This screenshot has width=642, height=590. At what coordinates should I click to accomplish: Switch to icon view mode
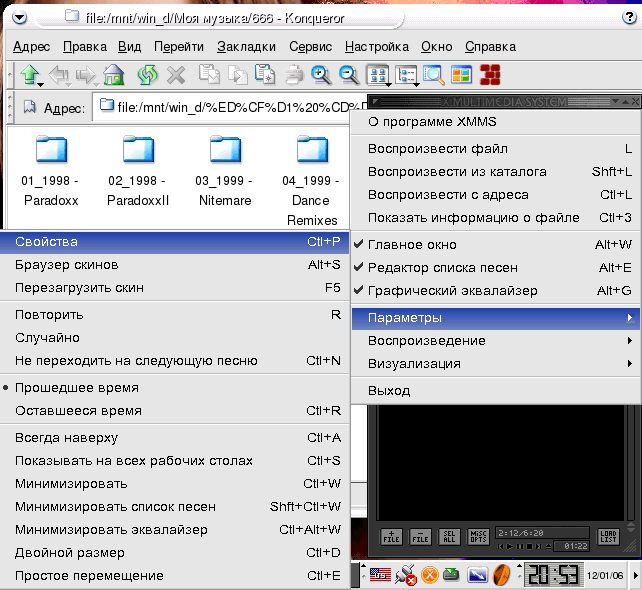(378, 75)
